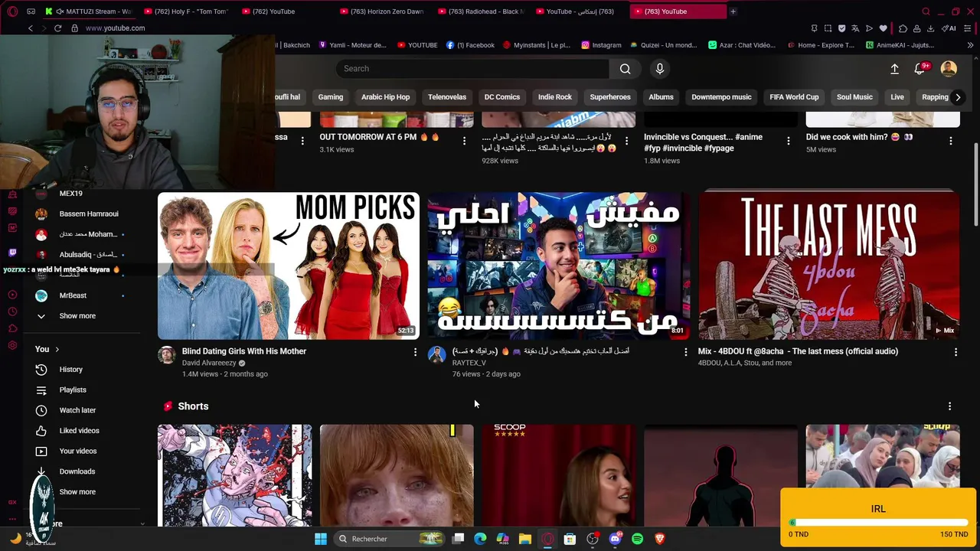Select the Indie Rock chip
The width and height of the screenshot is (980, 551).
[x=555, y=97]
